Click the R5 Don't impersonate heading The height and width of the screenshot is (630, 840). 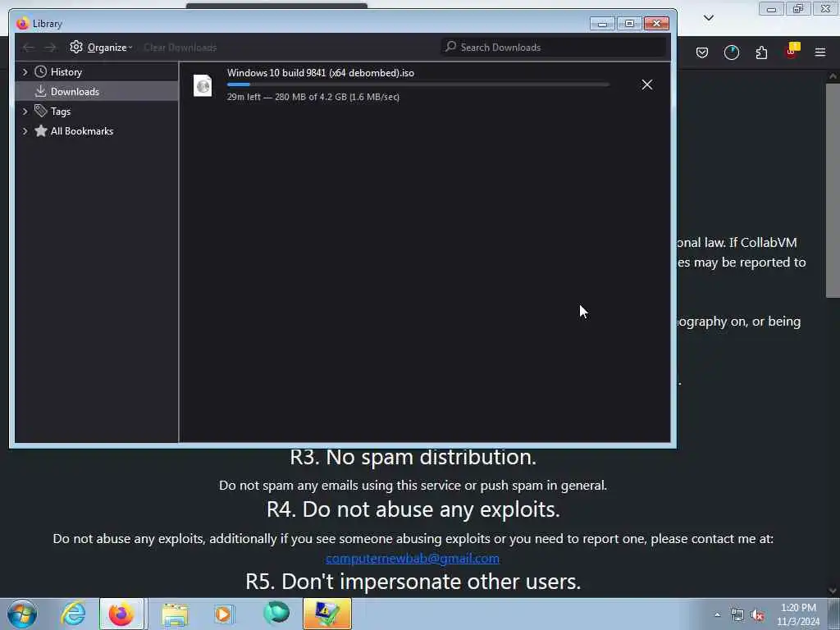(x=413, y=582)
